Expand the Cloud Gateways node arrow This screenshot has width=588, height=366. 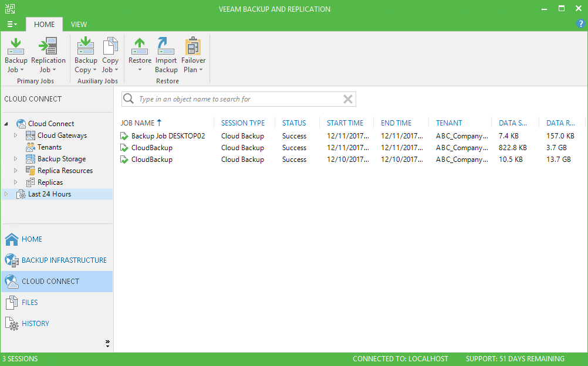pos(15,135)
